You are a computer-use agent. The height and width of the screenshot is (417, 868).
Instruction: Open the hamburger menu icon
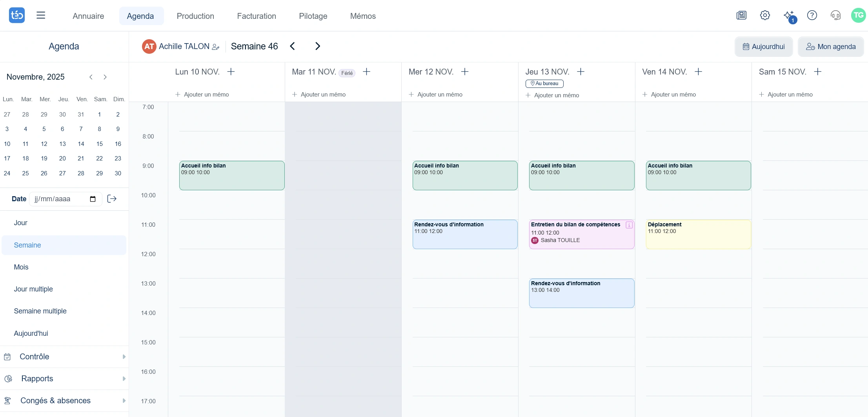tap(40, 15)
